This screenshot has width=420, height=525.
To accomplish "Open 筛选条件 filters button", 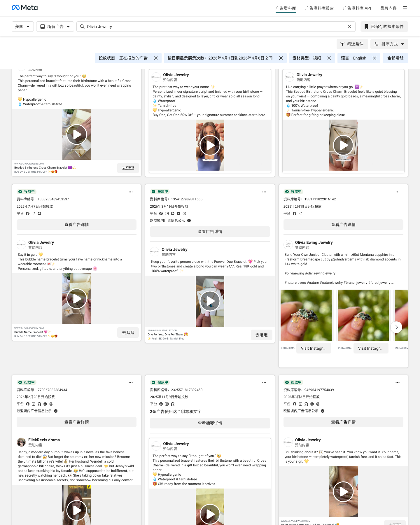I will click(352, 44).
